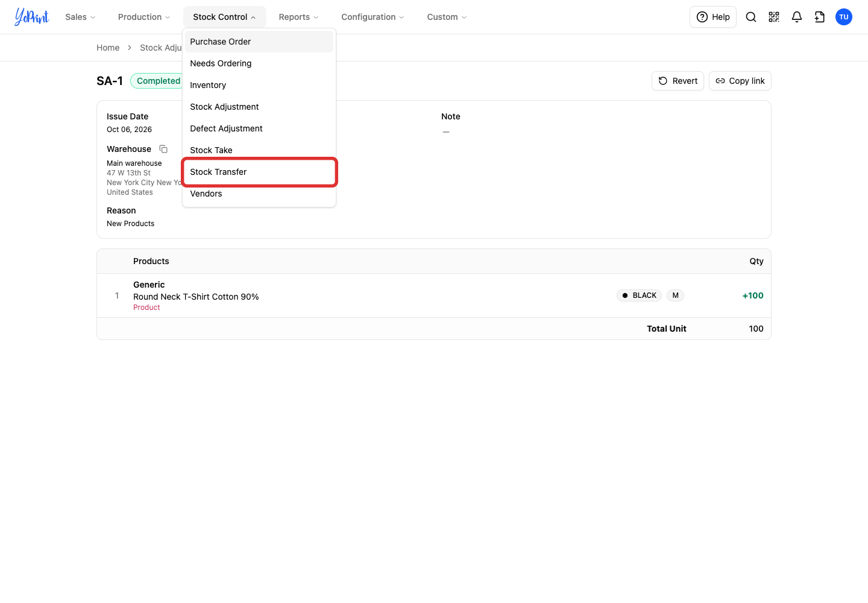Click the Completed status badge
Viewport: 868px width, 603px height.
[158, 81]
